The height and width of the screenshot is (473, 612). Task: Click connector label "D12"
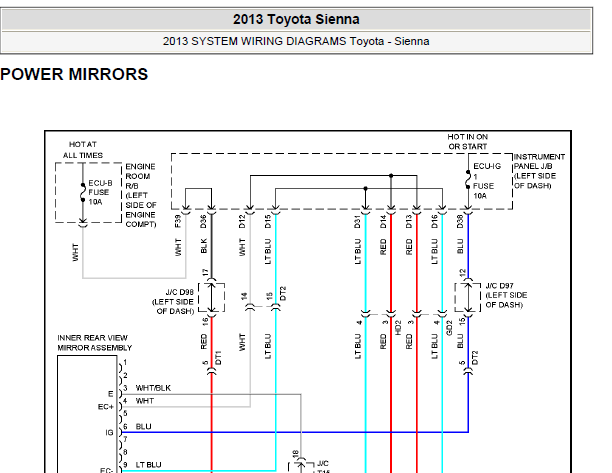(x=242, y=221)
